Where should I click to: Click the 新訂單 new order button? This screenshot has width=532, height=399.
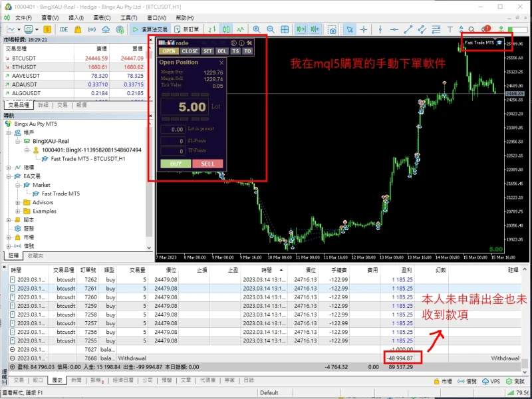click(x=188, y=29)
